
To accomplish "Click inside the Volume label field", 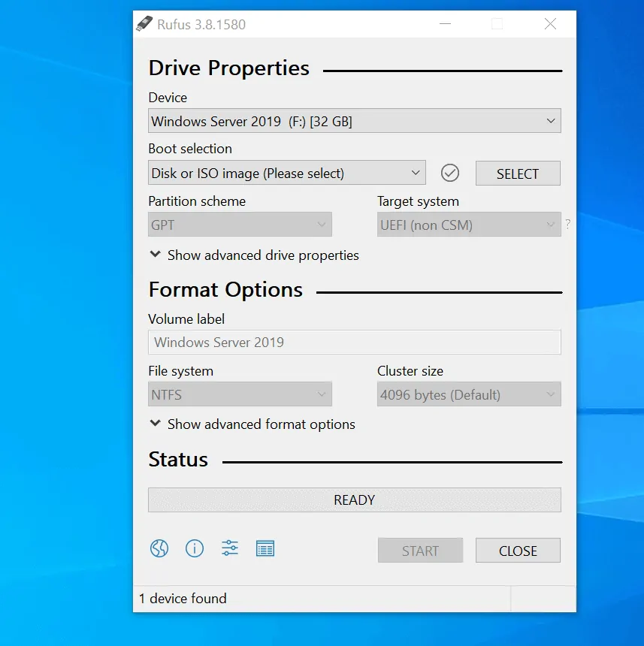I will click(x=354, y=342).
